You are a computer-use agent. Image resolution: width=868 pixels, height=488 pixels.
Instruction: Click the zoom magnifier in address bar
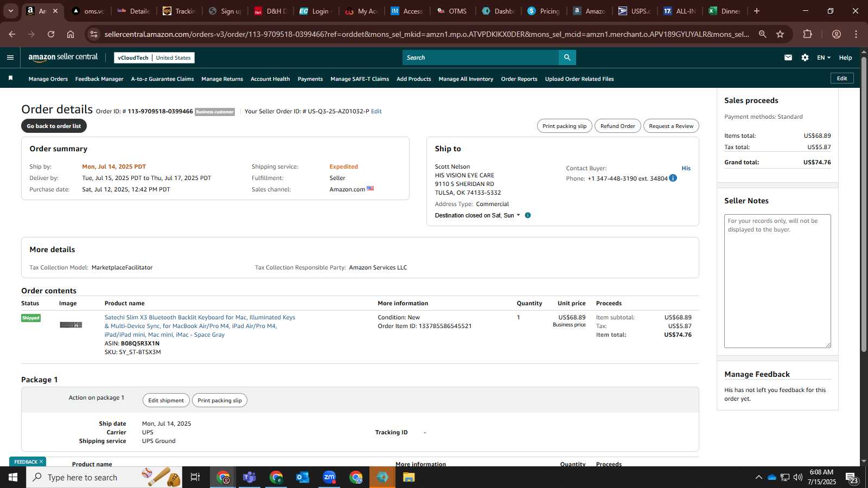tap(762, 34)
